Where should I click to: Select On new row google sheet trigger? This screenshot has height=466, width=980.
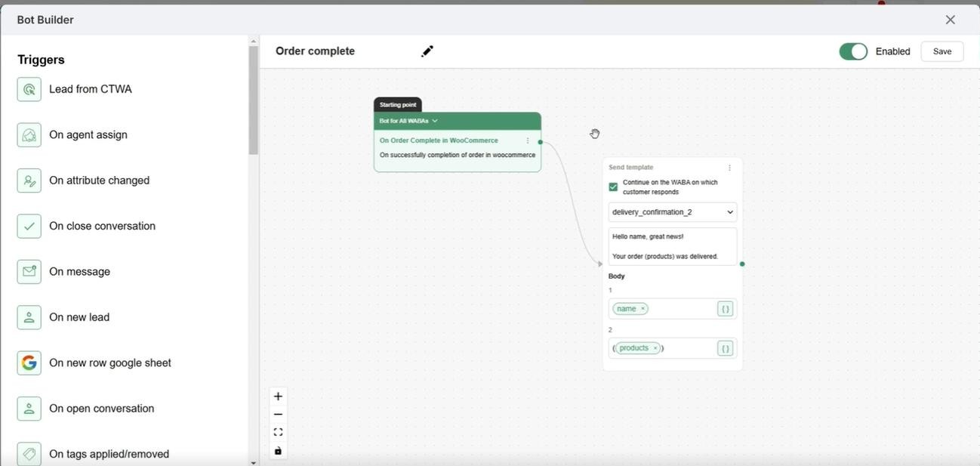tap(109, 363)
